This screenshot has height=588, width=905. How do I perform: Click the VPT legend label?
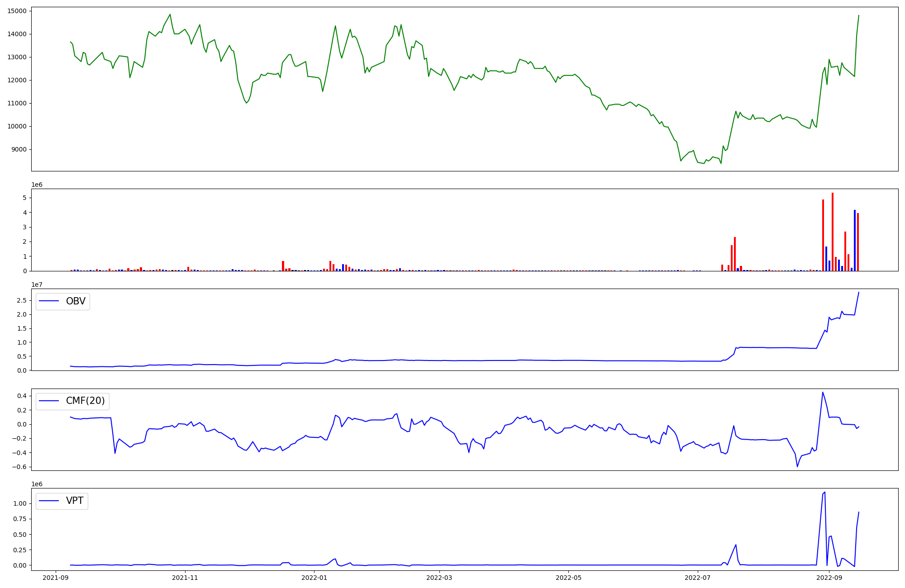point(75,501)
